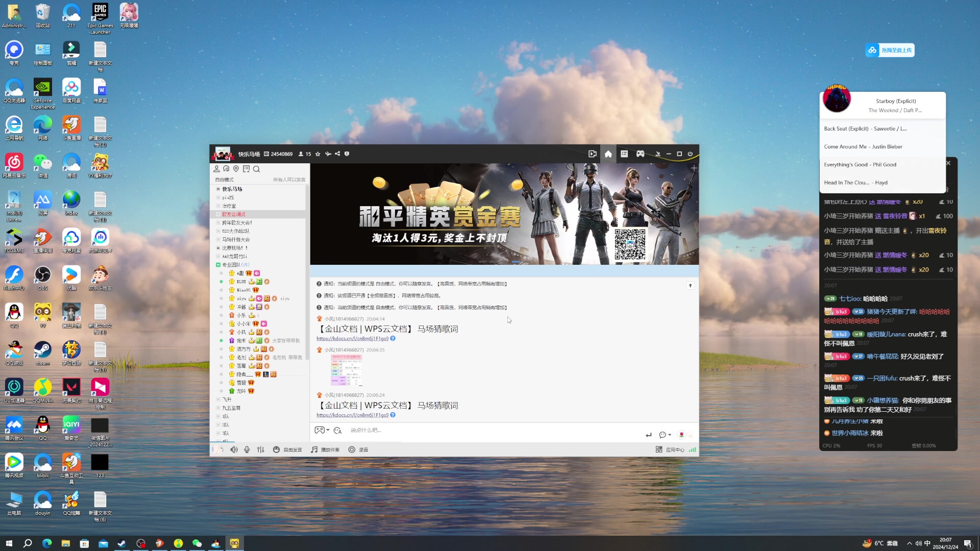This screenshot has height=551, width=980.
Task: Open the first kdocs.cn link at 20:04:14
Action: pos(352,338)
